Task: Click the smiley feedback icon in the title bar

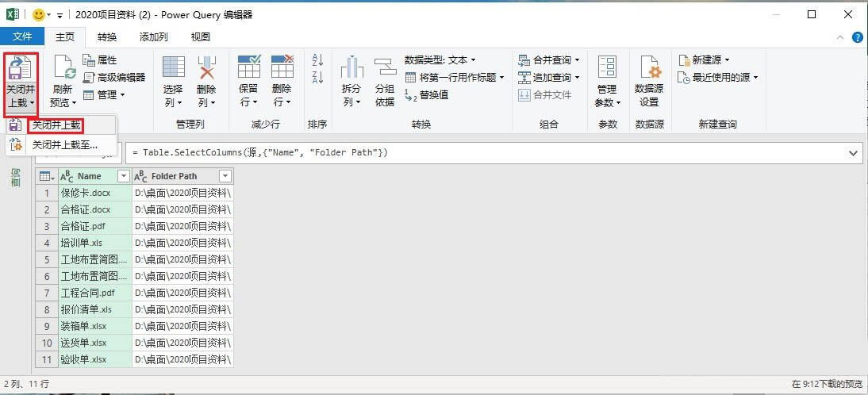Action: click(39, 15)
